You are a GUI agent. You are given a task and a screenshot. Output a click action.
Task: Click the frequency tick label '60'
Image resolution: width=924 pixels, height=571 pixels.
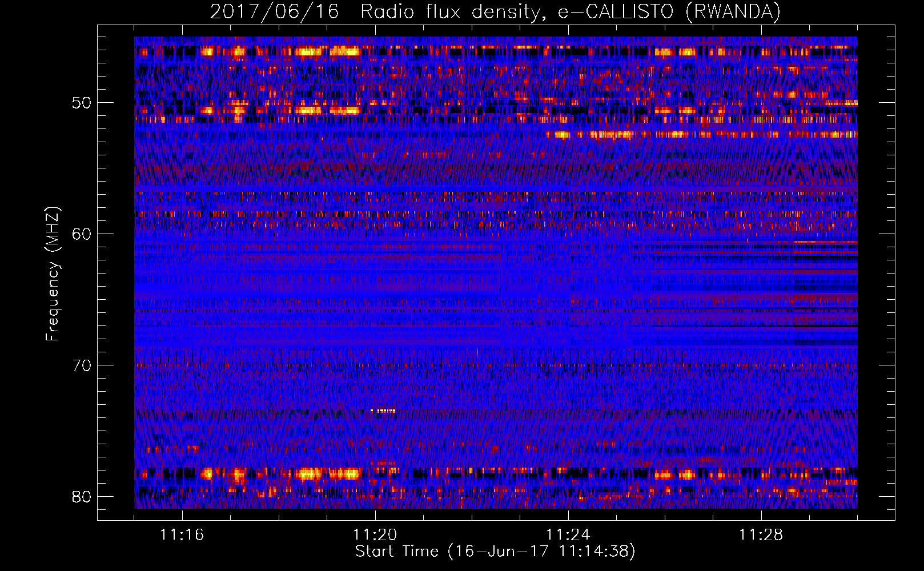pyautogui.click(x=82, y=234)
